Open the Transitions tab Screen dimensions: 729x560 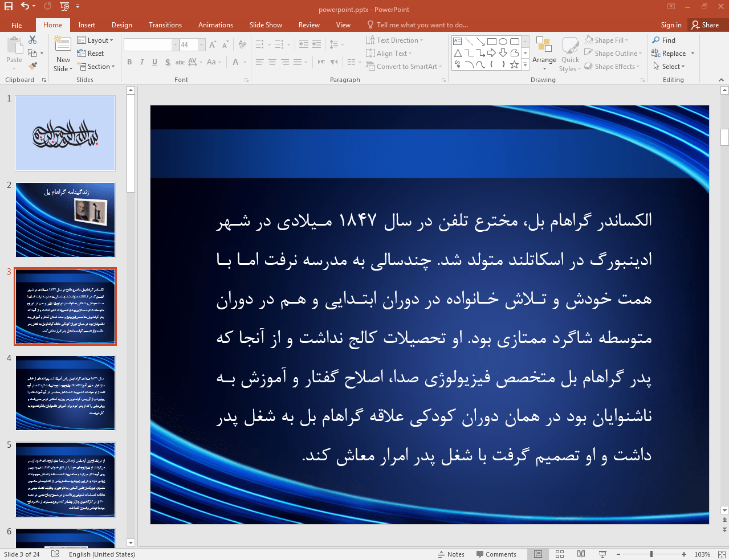coord(165,25)
